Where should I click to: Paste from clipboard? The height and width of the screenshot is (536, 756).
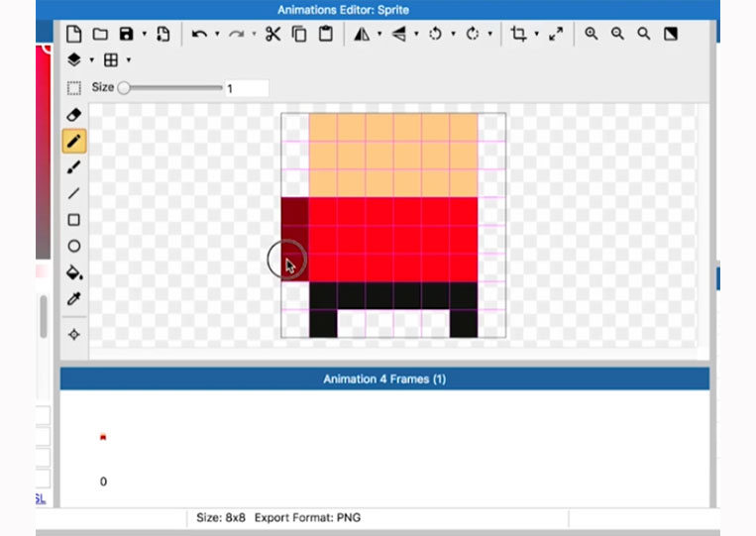tap(326, 34)
